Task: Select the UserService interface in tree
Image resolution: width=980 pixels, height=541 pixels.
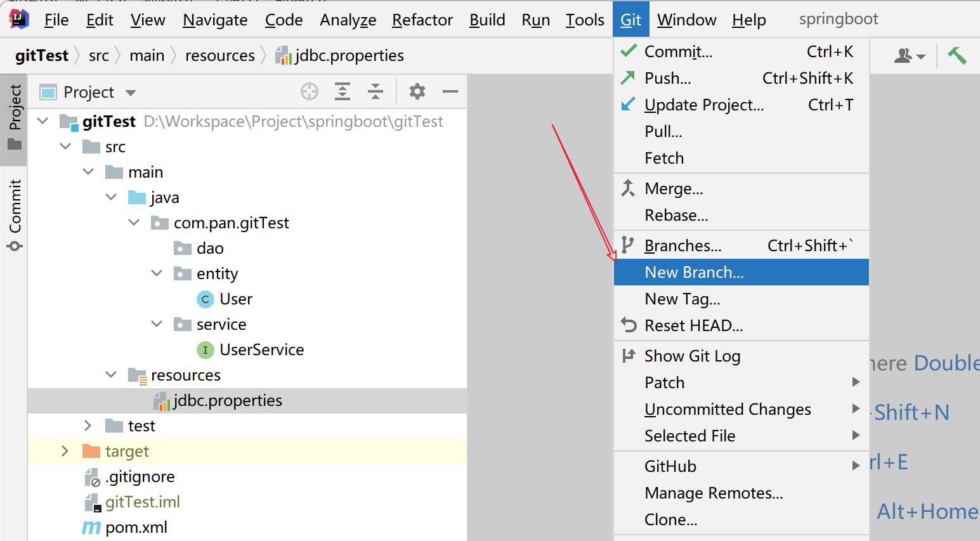Action: [x=261, y=349]
